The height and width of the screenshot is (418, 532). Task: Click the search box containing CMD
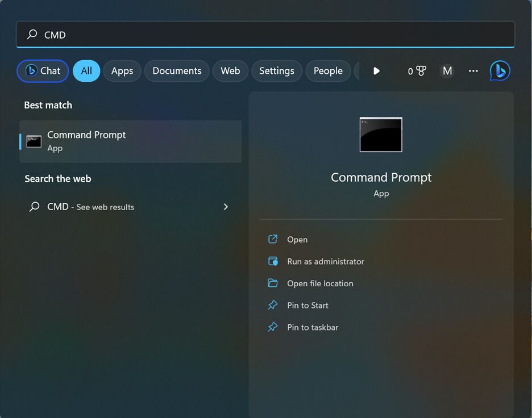(265, 35)
